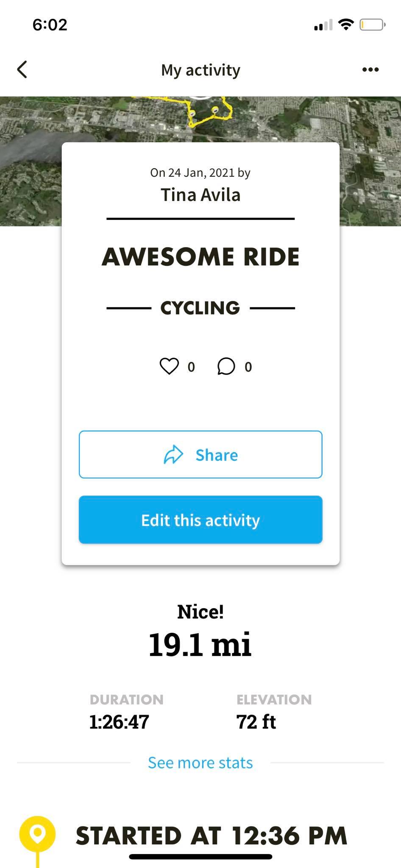This screenshot has width=401, height=868.
Task: Tap the back chevron arrow
Action: (x=22, y=70)
